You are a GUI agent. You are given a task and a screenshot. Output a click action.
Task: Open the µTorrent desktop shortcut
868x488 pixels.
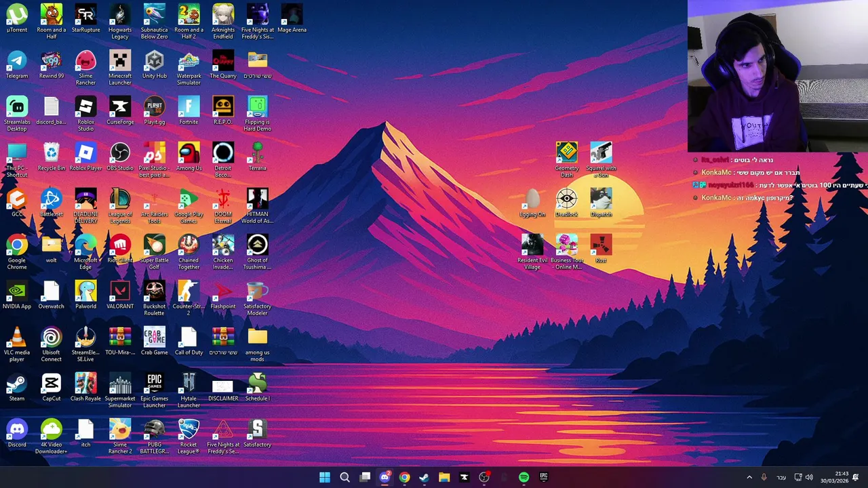click(17, 18)
